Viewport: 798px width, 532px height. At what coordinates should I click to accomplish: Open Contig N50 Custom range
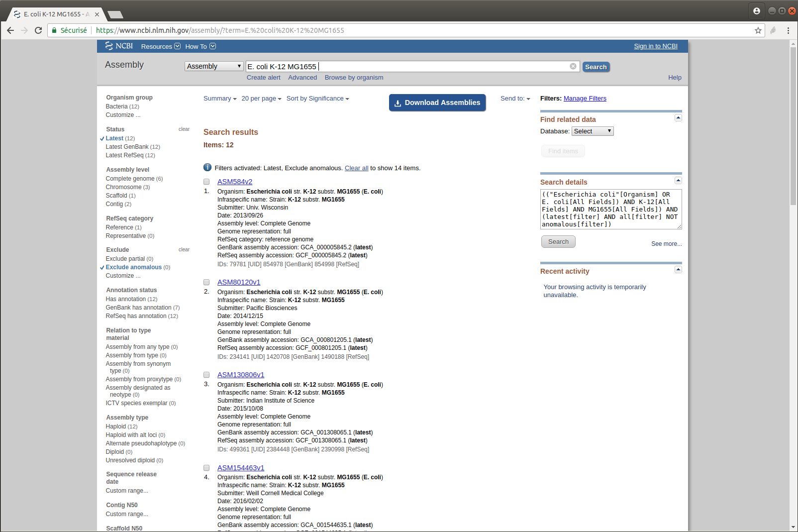point(127,514)
